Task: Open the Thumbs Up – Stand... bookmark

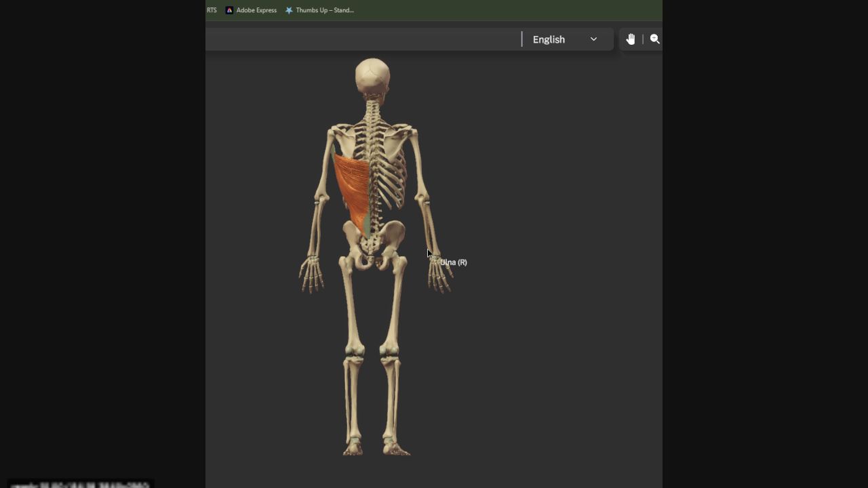Action: tap(319, 10)
